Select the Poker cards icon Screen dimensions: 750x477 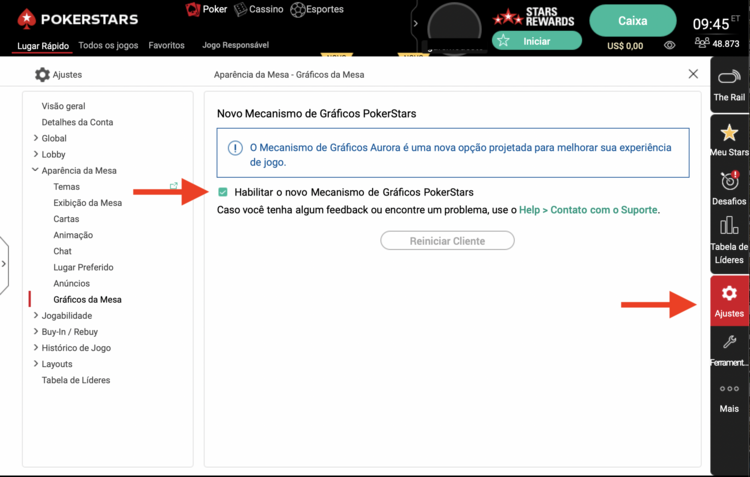pyautogui.click(x=193, y=10)
